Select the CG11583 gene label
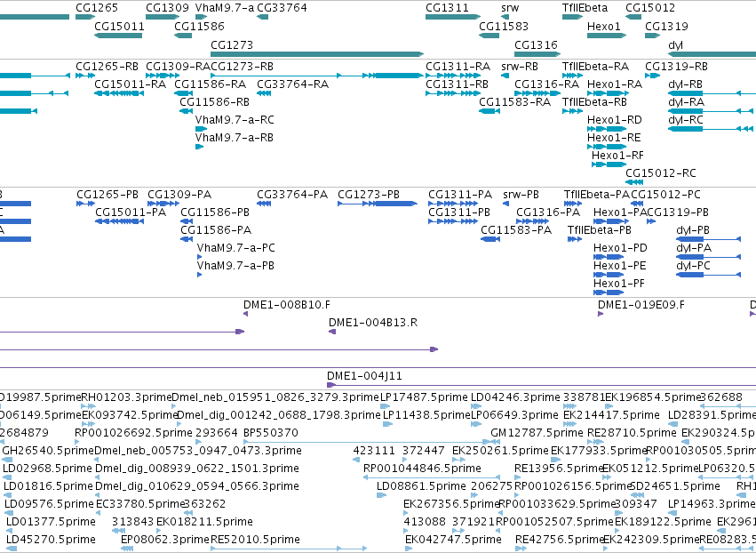Viewport: 756px width, 553px height. coord(504,26)
